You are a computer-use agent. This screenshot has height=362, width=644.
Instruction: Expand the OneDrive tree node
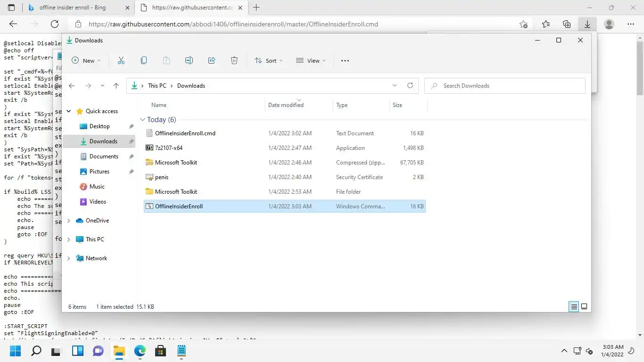pos(69,221)
